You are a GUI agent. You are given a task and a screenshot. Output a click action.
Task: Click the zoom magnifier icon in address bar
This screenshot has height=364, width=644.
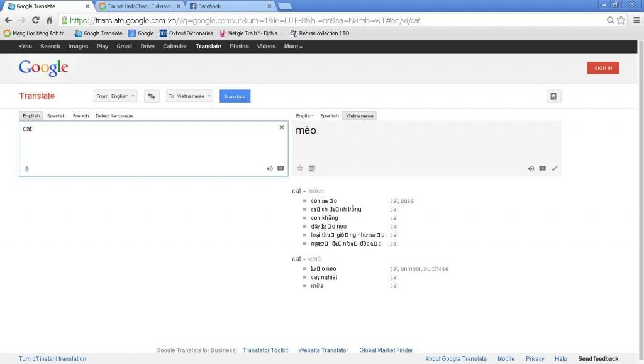[x=610, y=20]
